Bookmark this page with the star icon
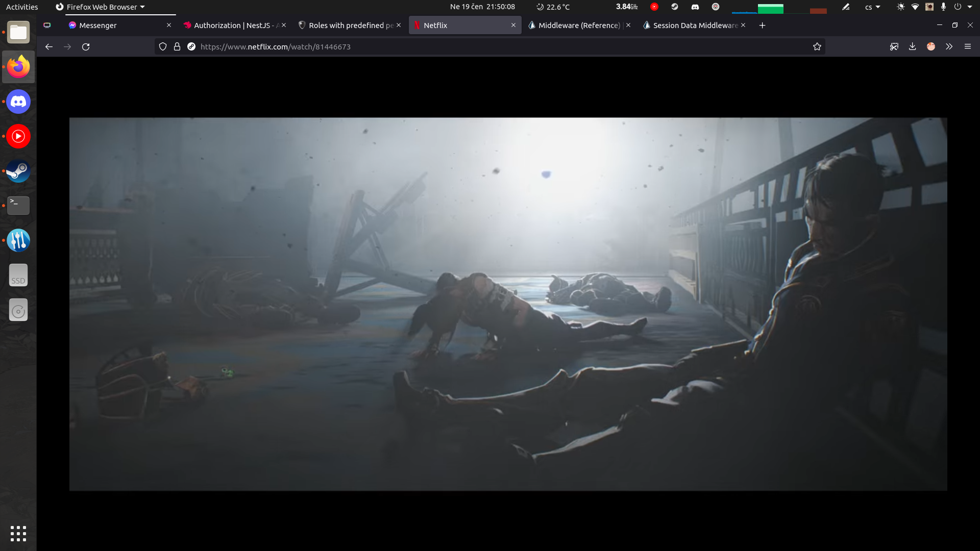The image size is (980, 551). pyautogui.click(x=817, y=46)
